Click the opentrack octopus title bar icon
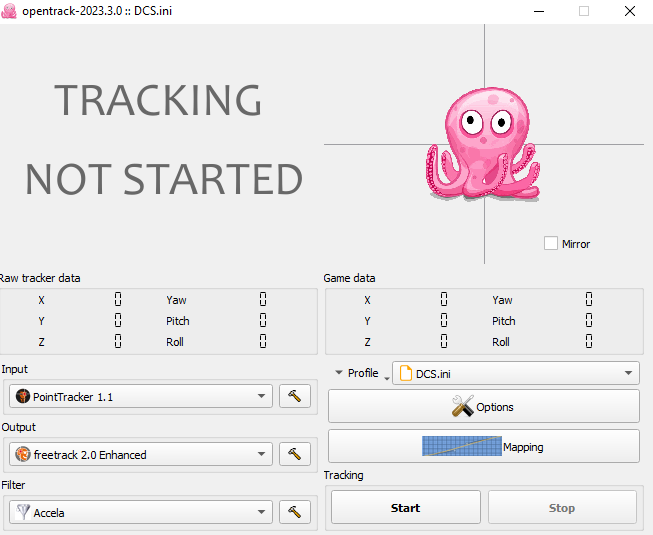Viewport: 653px width, 535px height. coord(9,11)
